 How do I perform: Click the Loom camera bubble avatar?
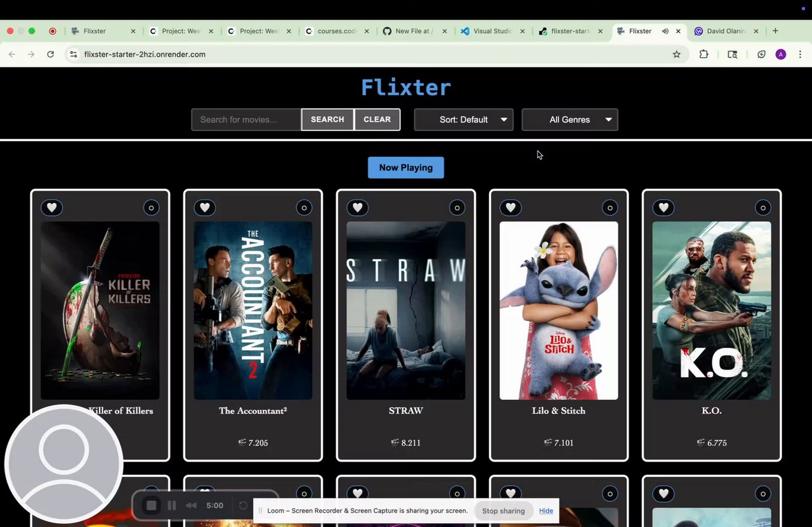click(63, 464)
